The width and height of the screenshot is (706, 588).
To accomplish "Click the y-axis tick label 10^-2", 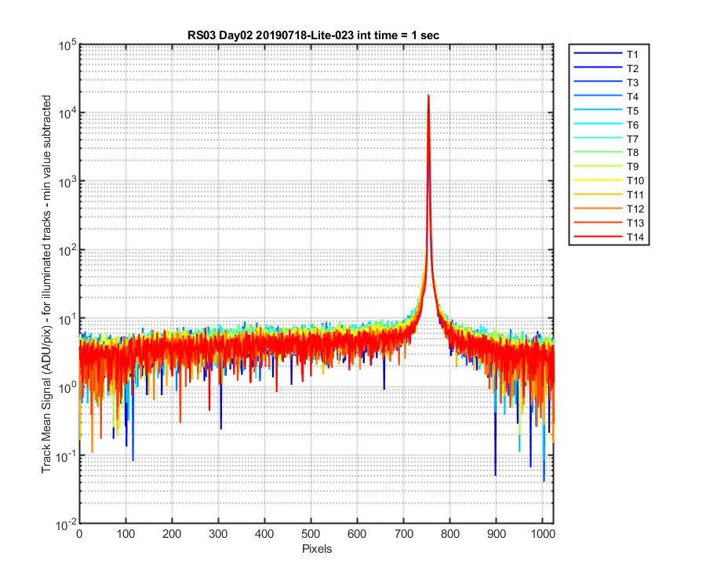I will [x=67, y=524].
